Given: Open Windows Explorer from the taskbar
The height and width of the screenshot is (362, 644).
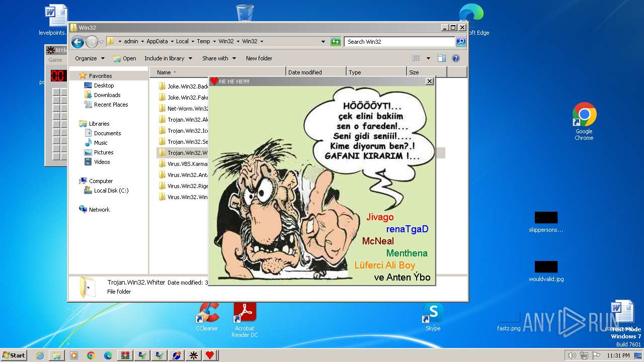Looking at the screenshot, I should point(57,355).
